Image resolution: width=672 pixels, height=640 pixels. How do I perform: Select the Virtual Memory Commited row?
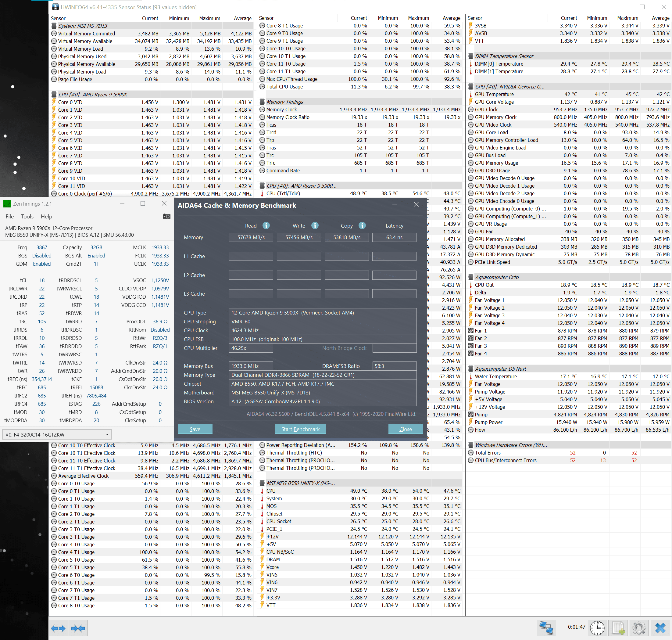point(152,34)
